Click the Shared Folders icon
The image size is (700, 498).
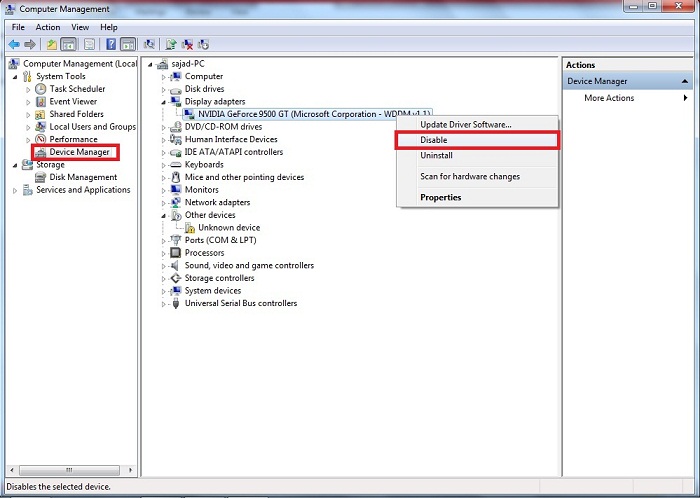pyautogui.click(x=41, y=114)
